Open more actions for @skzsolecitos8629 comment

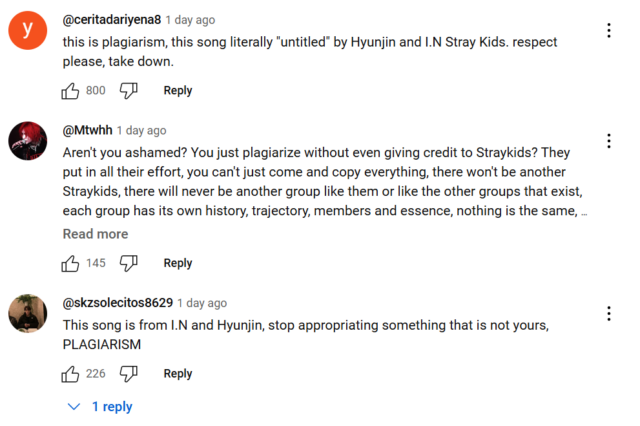609,314
